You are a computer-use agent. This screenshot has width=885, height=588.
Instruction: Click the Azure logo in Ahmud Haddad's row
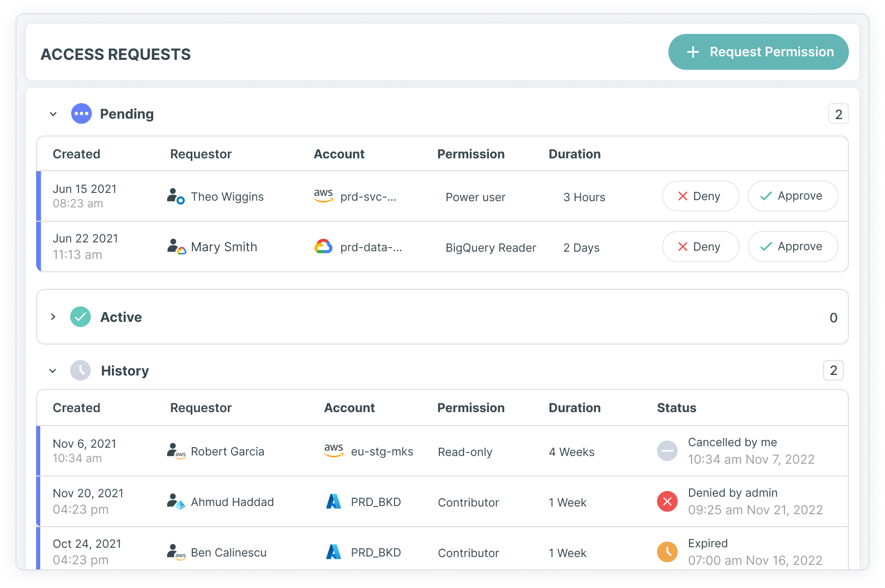tap(334, 502)
